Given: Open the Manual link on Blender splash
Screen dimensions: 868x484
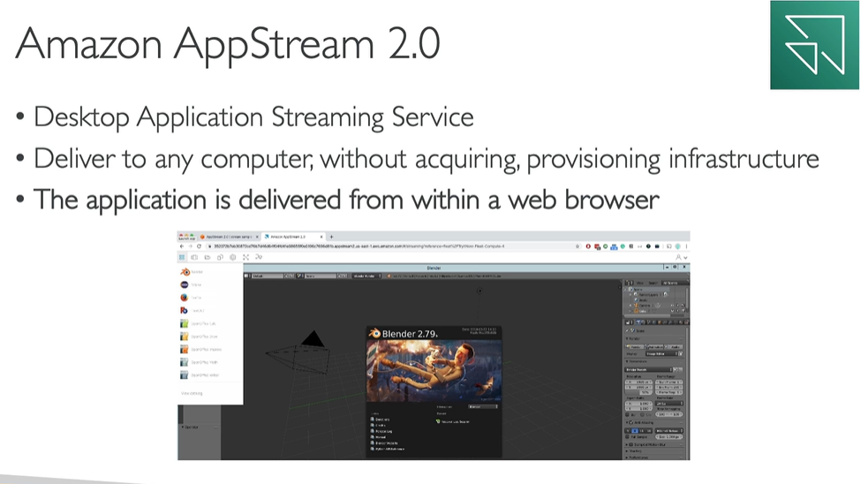Looking at the screenshot, I should [x=381, y=437].
